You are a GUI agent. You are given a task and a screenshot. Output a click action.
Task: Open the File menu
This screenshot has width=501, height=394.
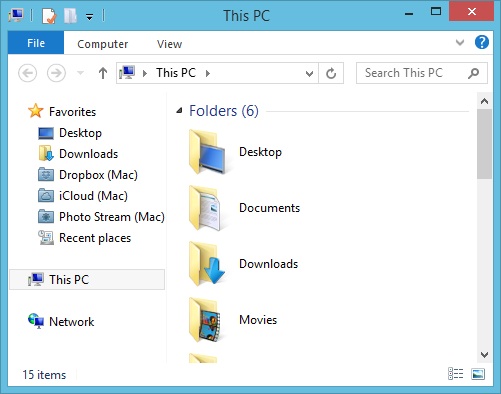coord(36,43)
